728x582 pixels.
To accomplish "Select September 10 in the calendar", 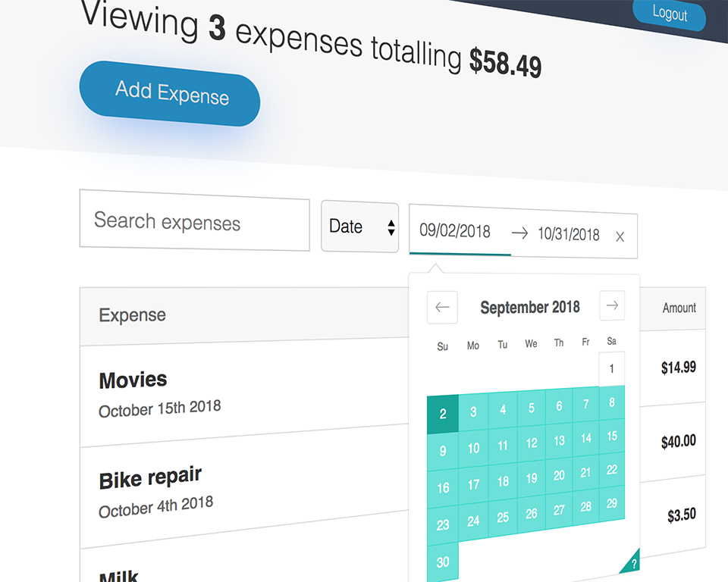I will [x=473, y=448].
